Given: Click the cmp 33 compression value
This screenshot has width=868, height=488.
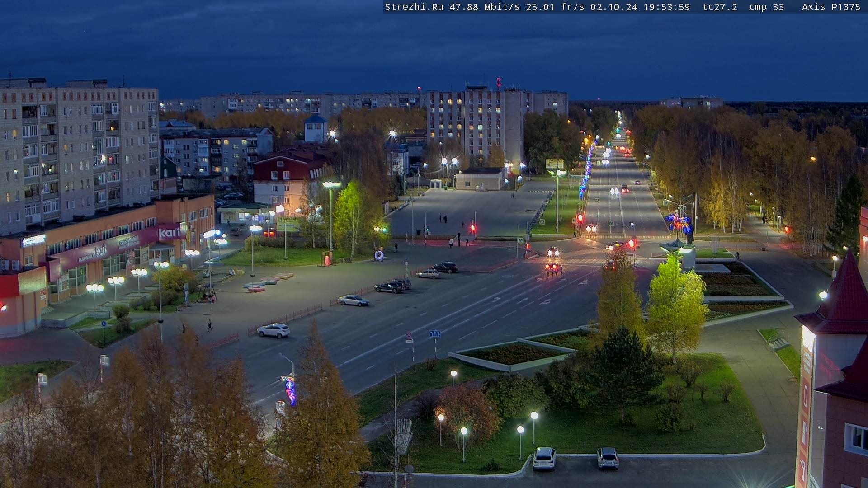Looking at the screenshot, I should (x=766, y=7).
